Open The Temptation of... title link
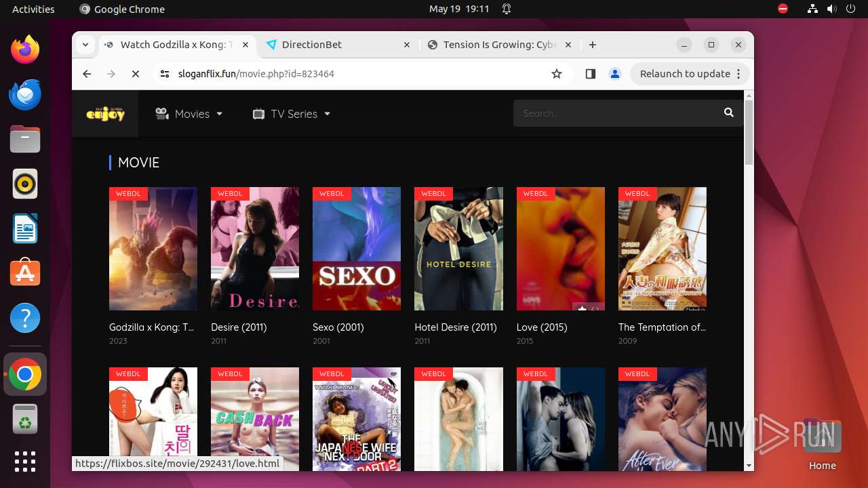Screen dimensions: 868x488 (x=662, y=327)
